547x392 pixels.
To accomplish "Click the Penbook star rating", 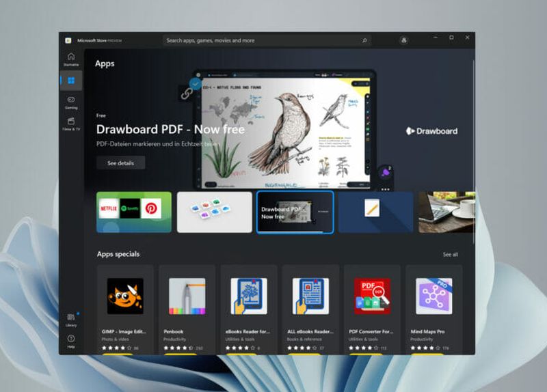I will click(x=178, y=348).
